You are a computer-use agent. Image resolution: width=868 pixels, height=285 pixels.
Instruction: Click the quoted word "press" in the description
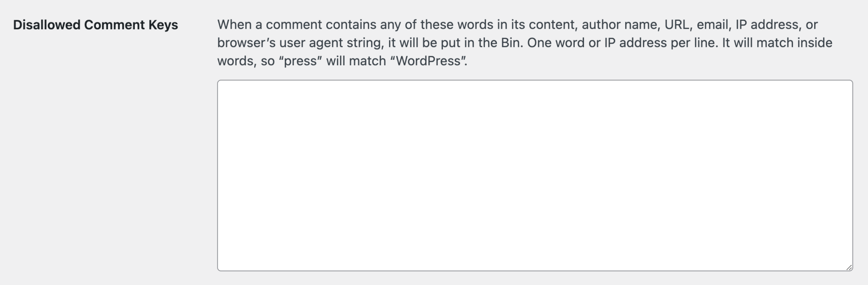(x=301, y=61)
